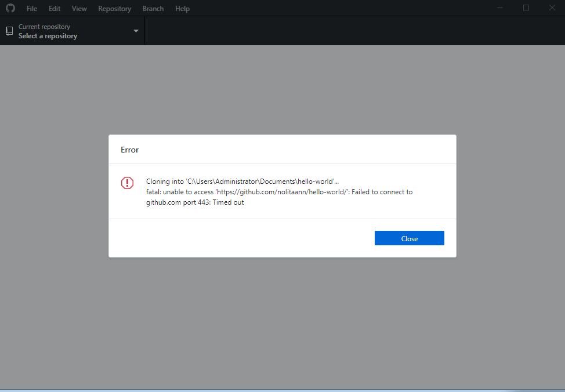Maximize the GitHub Desktop window

point(526,8)
